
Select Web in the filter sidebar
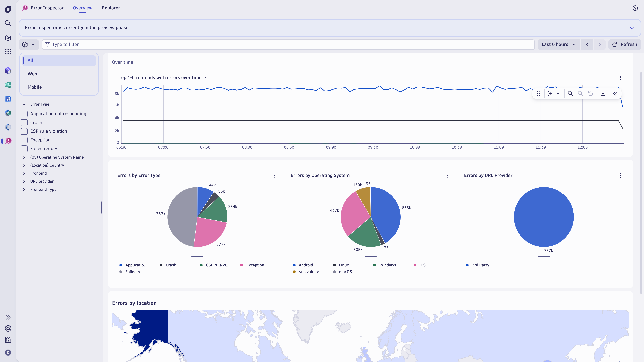point(32,74)
